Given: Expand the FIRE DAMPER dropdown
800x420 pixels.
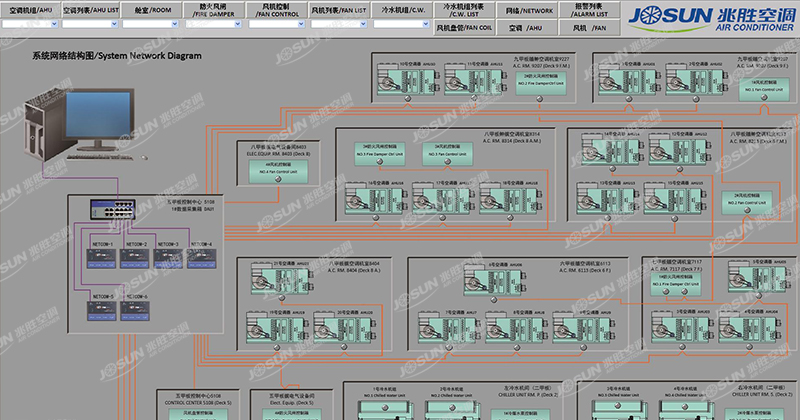Looking at the screenshot, I should point(213,29).
